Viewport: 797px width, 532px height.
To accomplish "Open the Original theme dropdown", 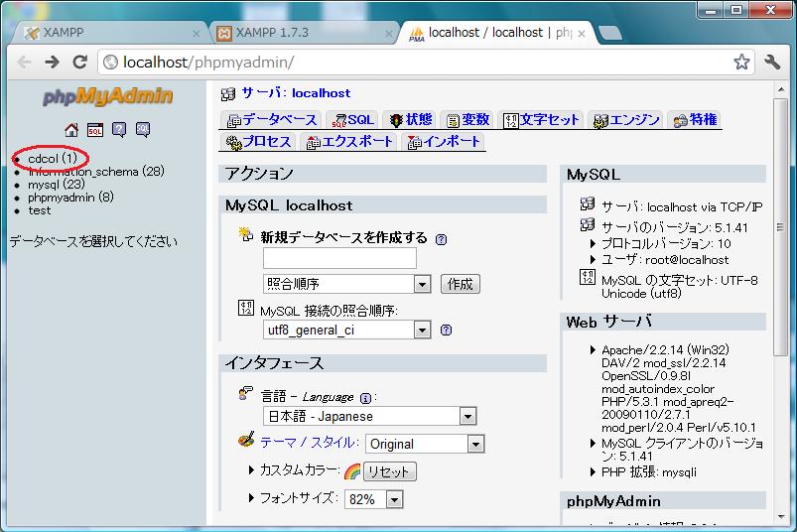I will (x=425, y=444).
